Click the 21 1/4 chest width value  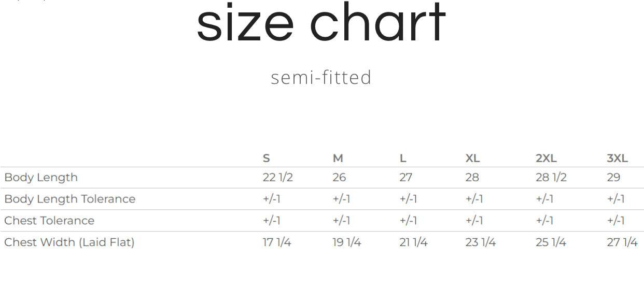(x=413, y=242)
